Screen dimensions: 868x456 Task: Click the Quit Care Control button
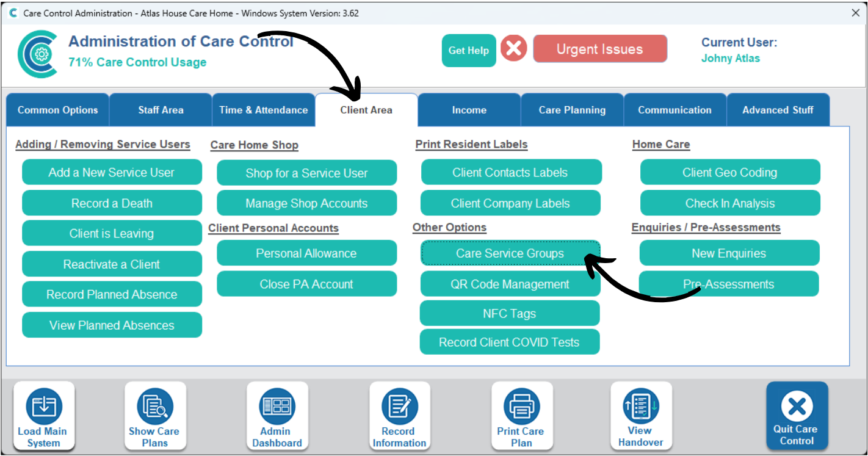[797, 416]
